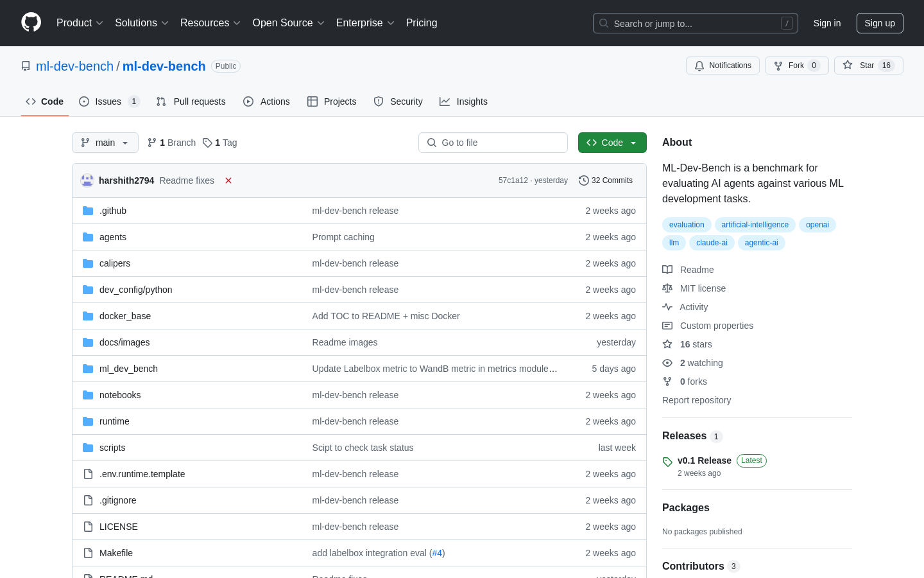This screenshot has width=924, height=578.
Task: Select the openai topic tag
Action: [x=817, y=225]
